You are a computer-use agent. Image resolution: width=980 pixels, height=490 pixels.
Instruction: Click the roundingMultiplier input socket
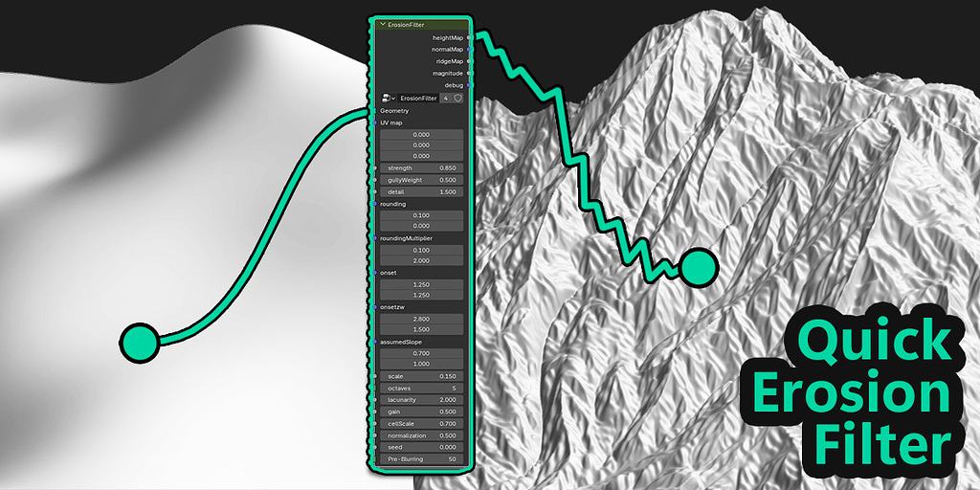click(374, 238)
